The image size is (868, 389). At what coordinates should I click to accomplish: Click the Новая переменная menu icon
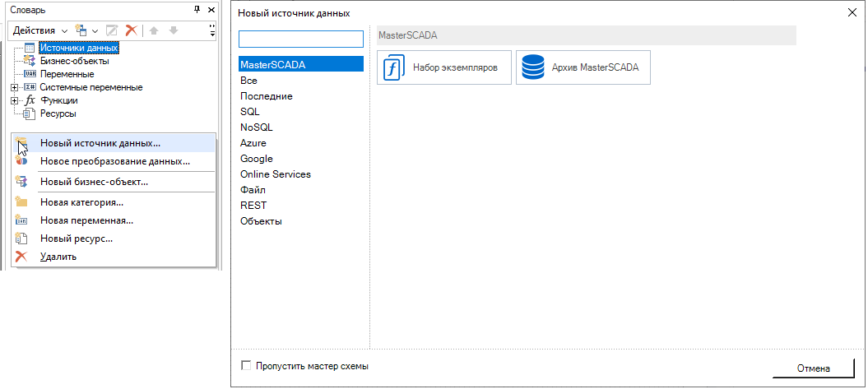click(x=21, y=220)
